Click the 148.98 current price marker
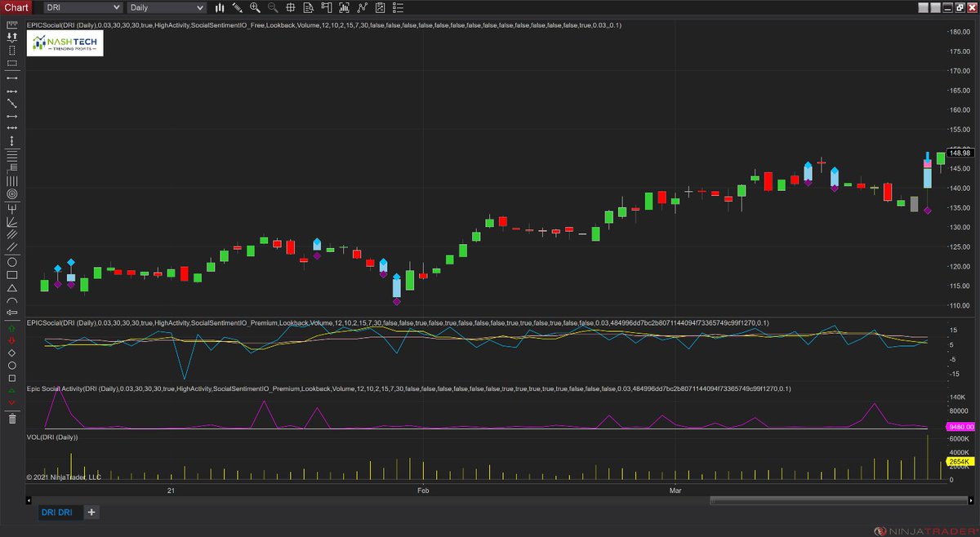Image resolution: width=980 pixels, height=537 pixels. pos(960,153)
